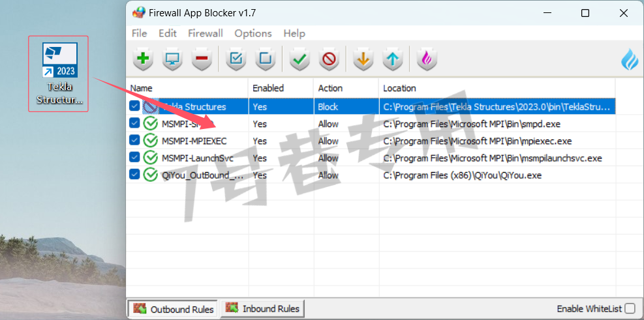Click the green plus Add Application icon

143,59
